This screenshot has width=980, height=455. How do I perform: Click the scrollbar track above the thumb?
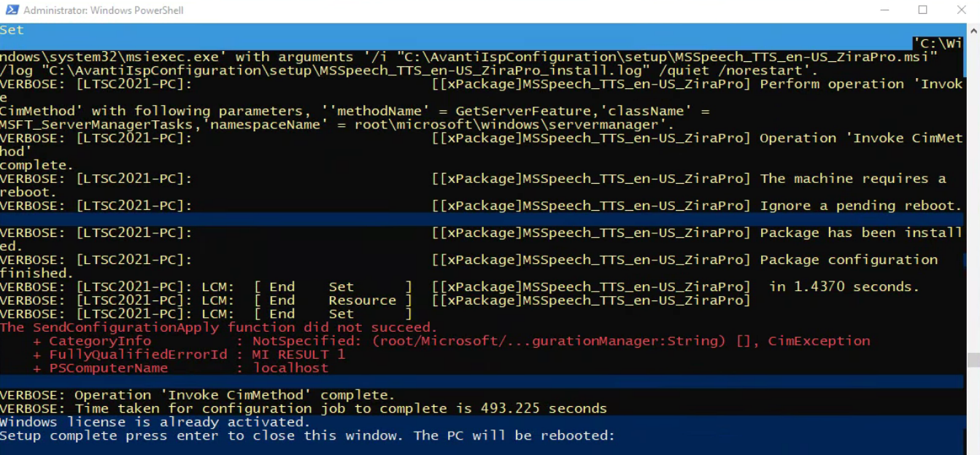973,194
